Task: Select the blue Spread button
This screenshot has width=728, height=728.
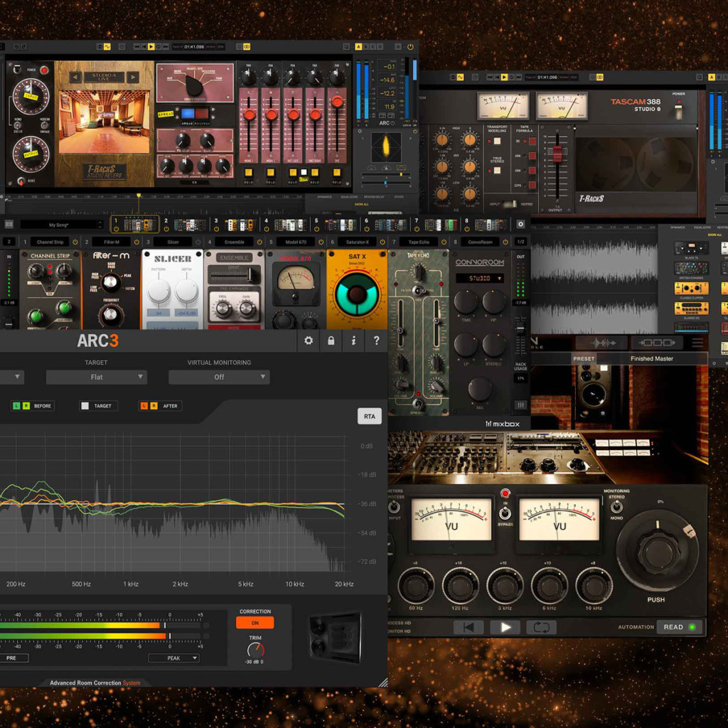Action: tap(188, 114)
